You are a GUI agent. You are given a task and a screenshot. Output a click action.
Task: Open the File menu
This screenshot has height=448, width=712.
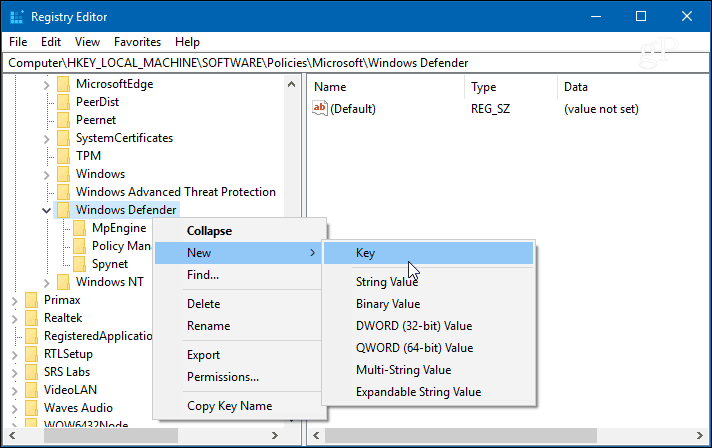coord(18,42)
